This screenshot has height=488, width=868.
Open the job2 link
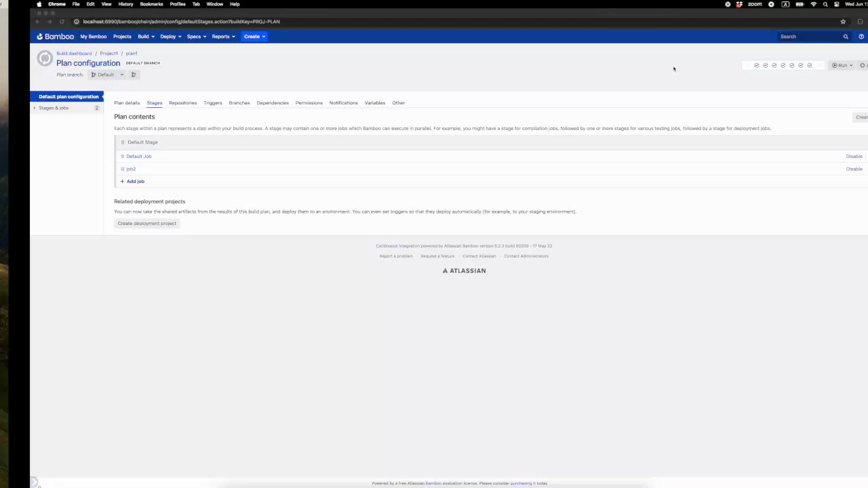[x=131, y=169]
